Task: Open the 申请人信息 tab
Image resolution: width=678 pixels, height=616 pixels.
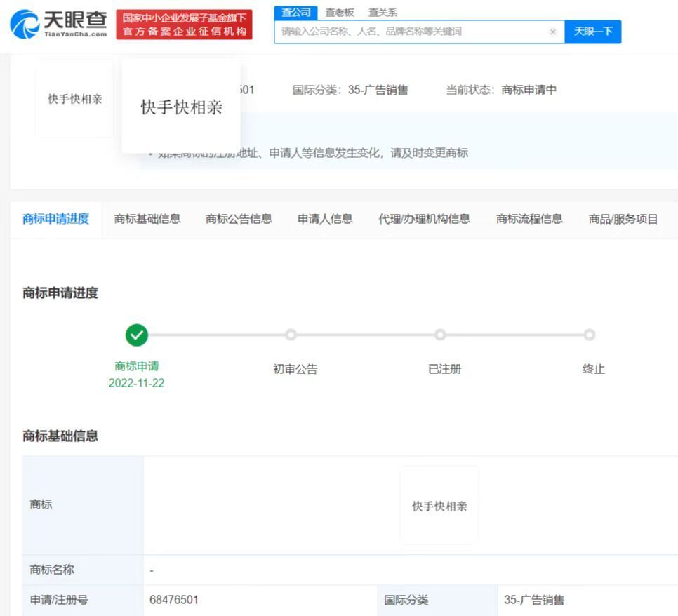Action: (325, 219)
